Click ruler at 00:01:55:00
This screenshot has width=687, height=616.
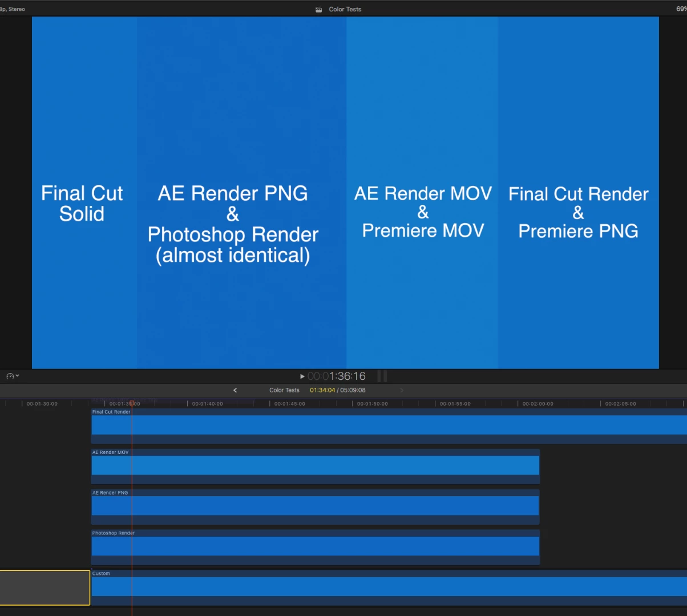(455, 403)
